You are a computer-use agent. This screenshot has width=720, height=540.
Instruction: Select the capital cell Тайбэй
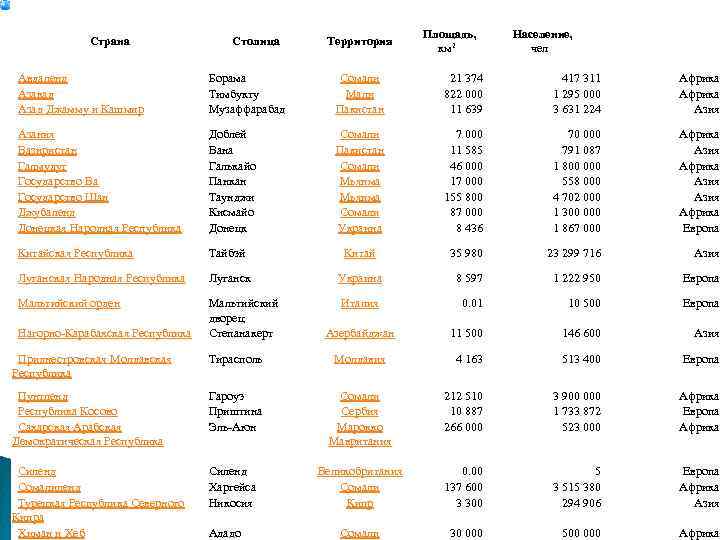tap(227, 253)
